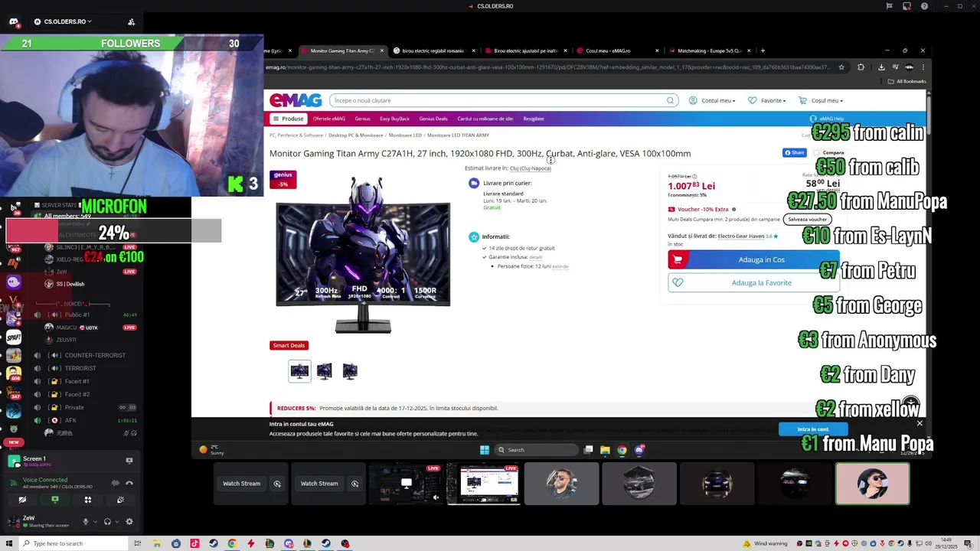Open Chrome extensions puzzle icon

(x=861, y=67)
